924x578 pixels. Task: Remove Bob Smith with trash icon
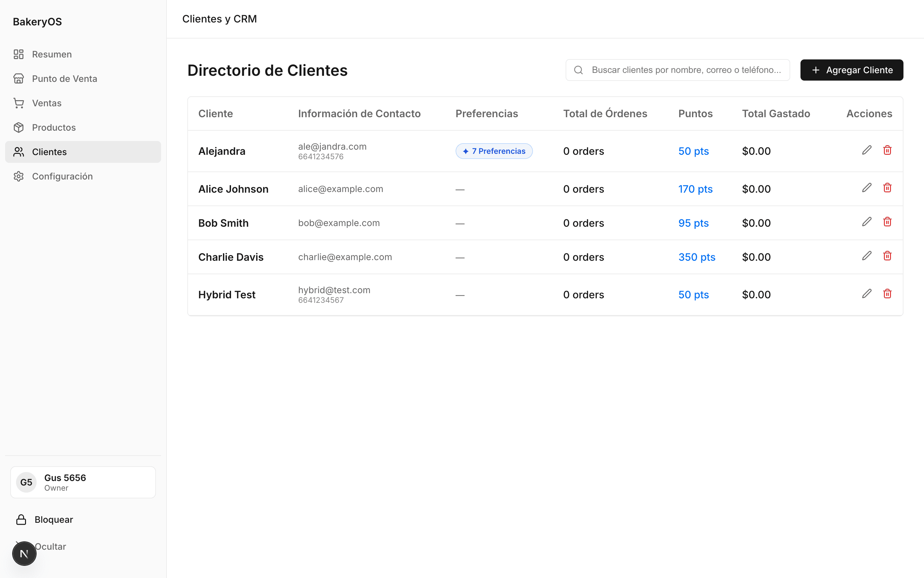tap(887, 222)
